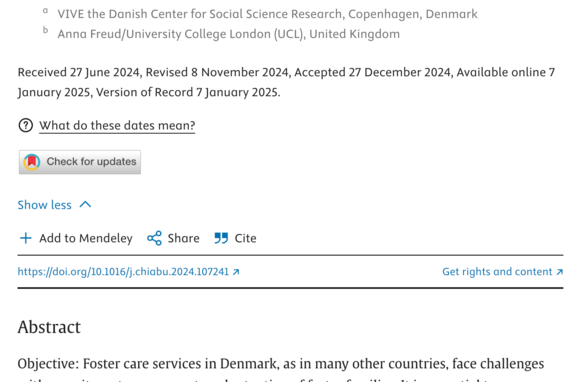
Task: Click the Abstract heading
Action: 49,327
